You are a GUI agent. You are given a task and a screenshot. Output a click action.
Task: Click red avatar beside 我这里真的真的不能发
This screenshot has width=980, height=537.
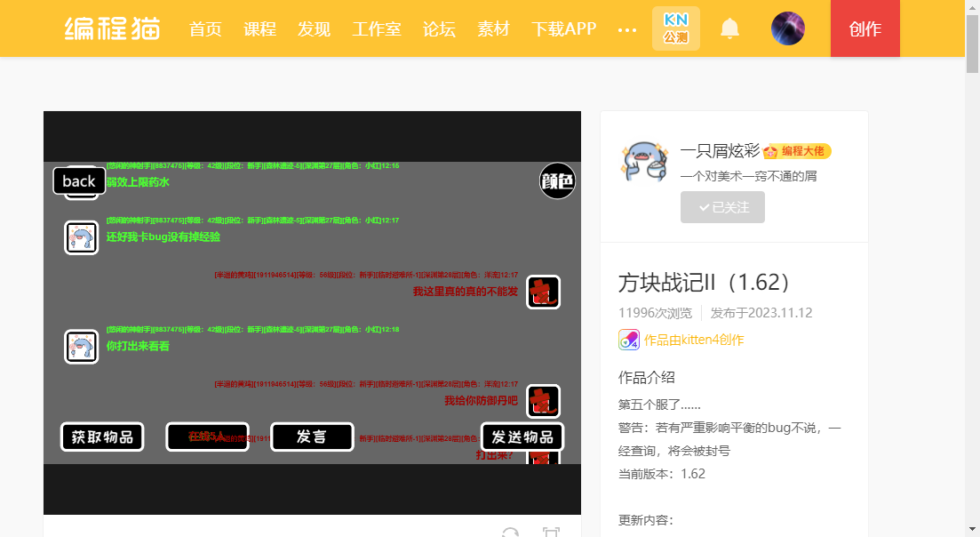(x=543, y=292)
